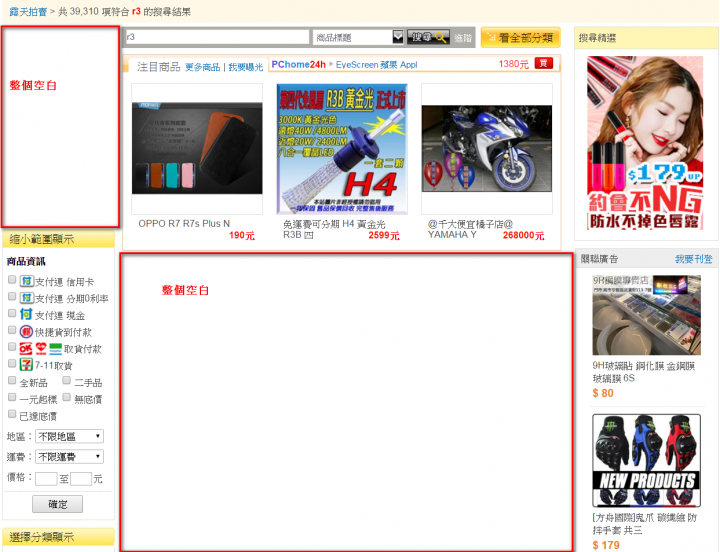720x552 pixels.
Task: Open the 地區 不限地區 dropdown
Action: 69,436
